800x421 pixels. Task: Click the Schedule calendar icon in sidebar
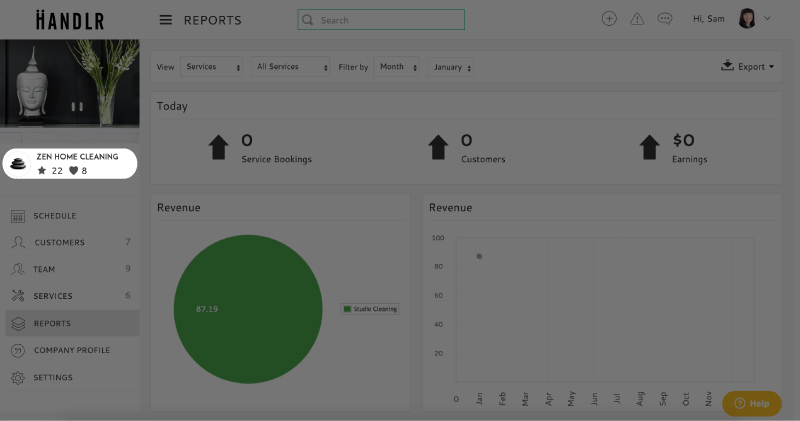18,216
